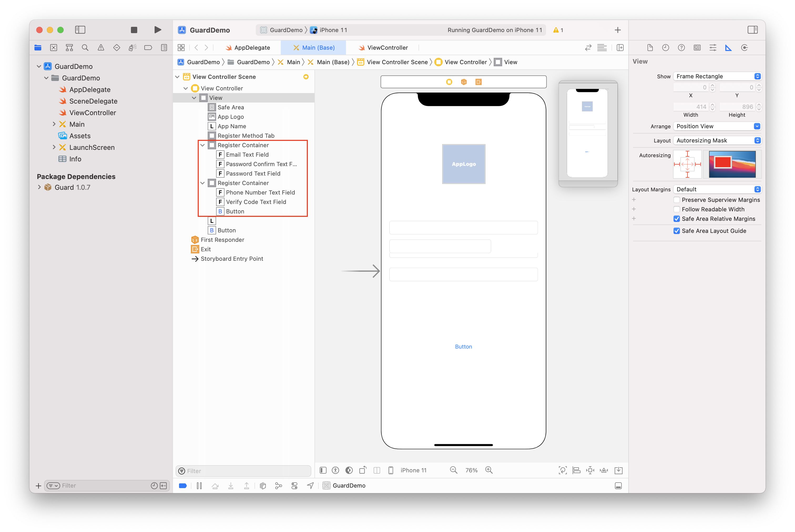Click the blue Button on canvas
The image size is (795, 532).
pyautogui.click(x=463, y=346)
